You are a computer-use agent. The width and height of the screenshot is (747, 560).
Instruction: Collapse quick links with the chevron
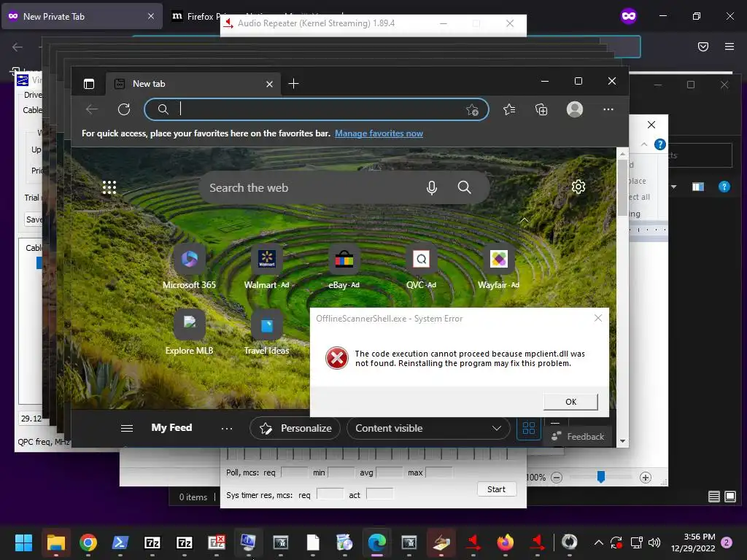tap(524, 220)
